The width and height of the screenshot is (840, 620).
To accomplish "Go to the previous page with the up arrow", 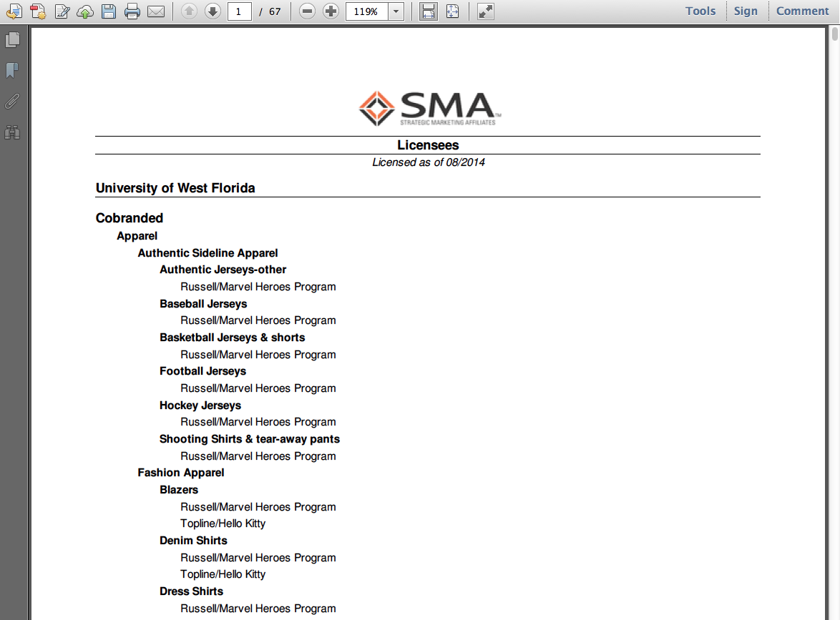I will 189,11.
